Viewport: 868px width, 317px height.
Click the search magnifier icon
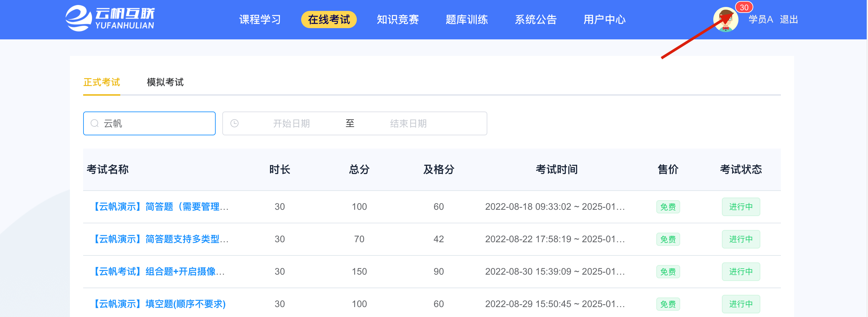pos(95,123)
